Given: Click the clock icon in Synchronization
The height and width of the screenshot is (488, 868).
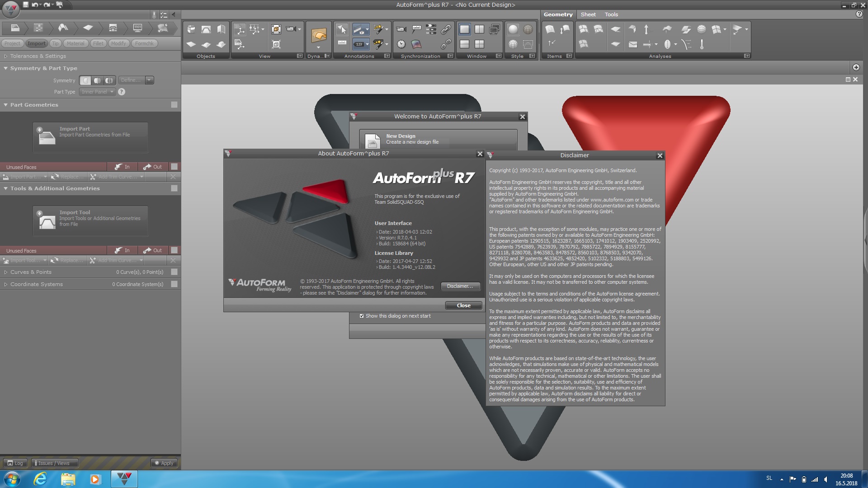Looking at the screenshot, I should [401, 44].
